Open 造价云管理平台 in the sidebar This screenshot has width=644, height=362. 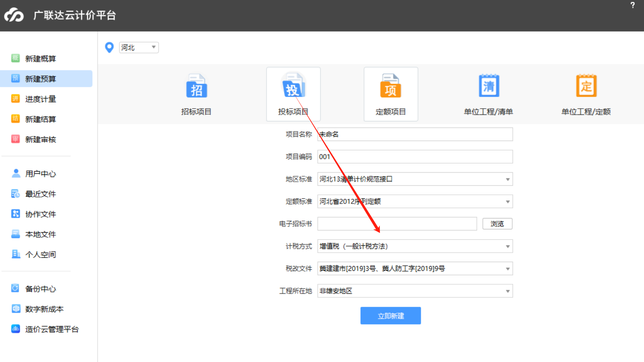click(52, 329)
